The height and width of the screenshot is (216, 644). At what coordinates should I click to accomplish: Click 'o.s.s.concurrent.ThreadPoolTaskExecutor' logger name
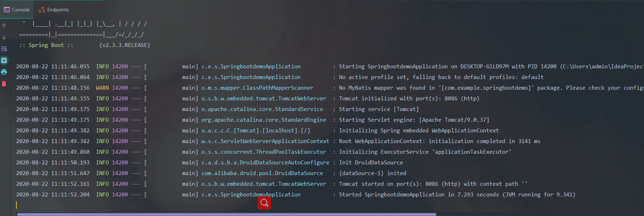tap(264, 152)
